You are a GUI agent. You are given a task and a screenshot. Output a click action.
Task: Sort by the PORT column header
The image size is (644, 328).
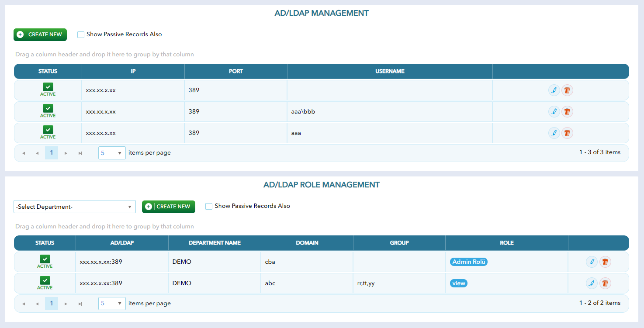236,71
